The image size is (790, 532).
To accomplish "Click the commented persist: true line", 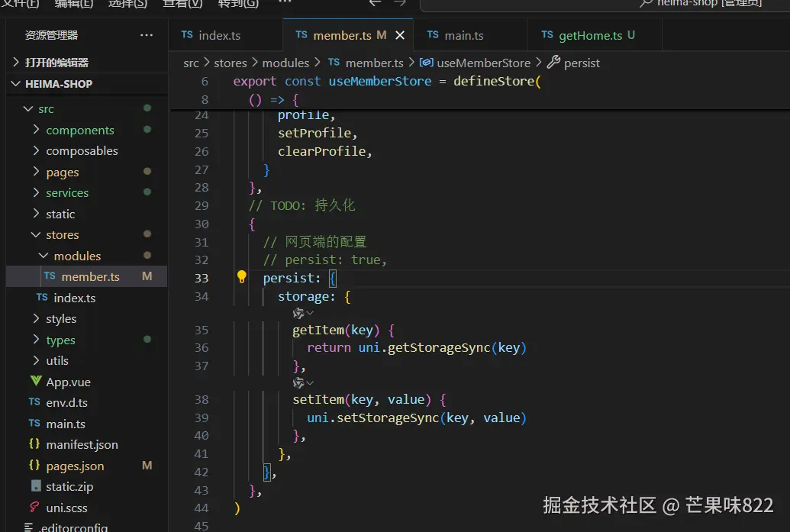I will 325,260.
